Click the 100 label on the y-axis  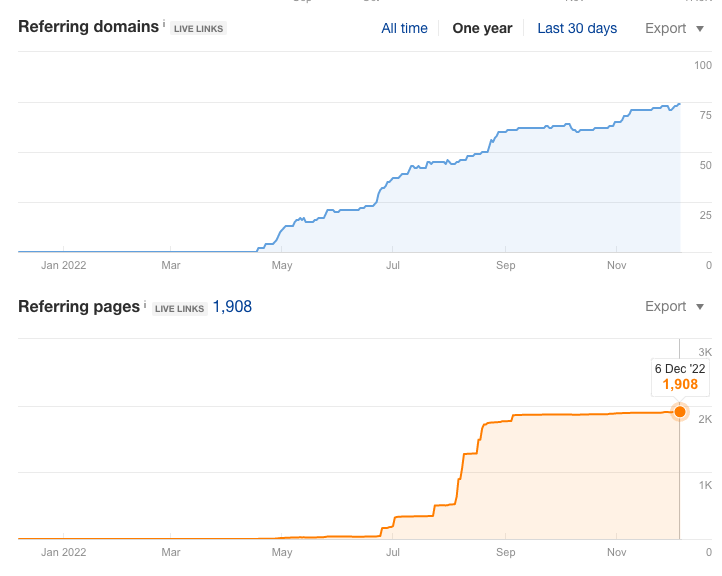(703, 65)
